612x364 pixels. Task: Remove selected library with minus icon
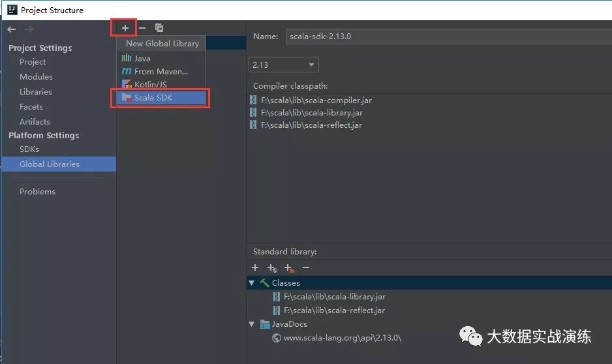click(x=142, y=28)
